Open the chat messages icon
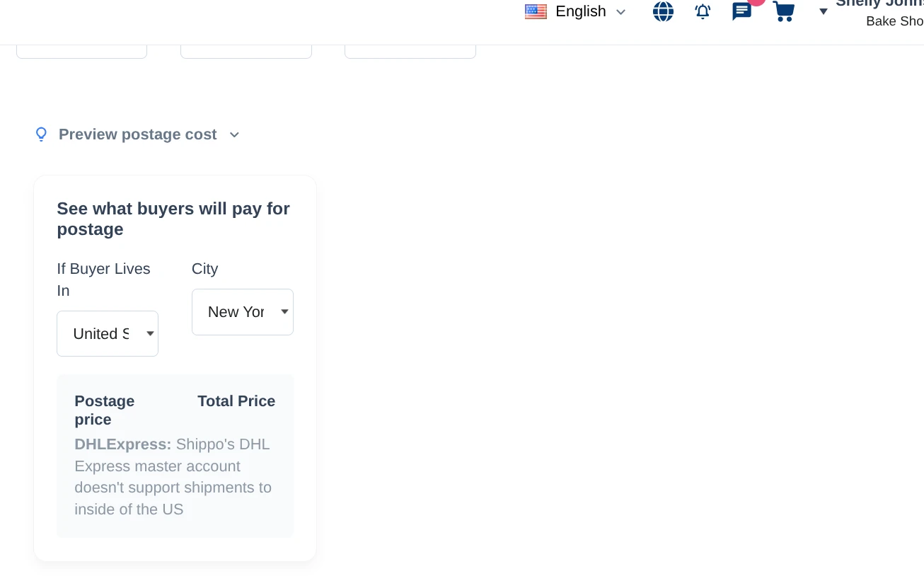924x576 pixels. point(741,11)
